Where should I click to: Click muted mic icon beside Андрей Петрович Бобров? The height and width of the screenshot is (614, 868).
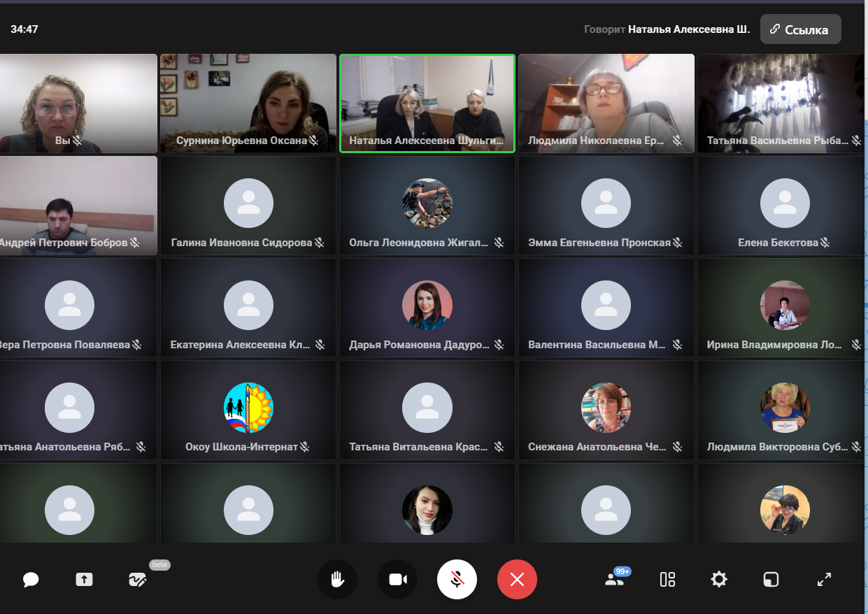[x=135, y=243]
